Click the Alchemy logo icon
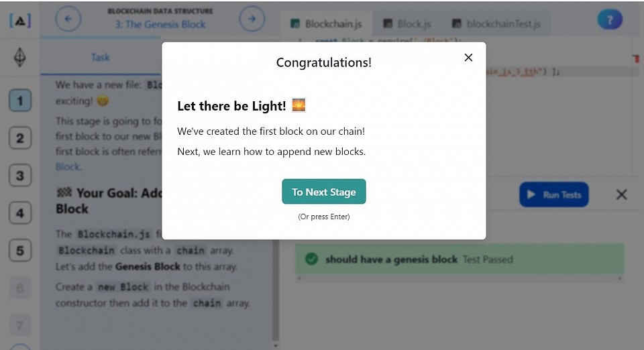This screenshot has height=350, width=644. (x=20, y=21)
